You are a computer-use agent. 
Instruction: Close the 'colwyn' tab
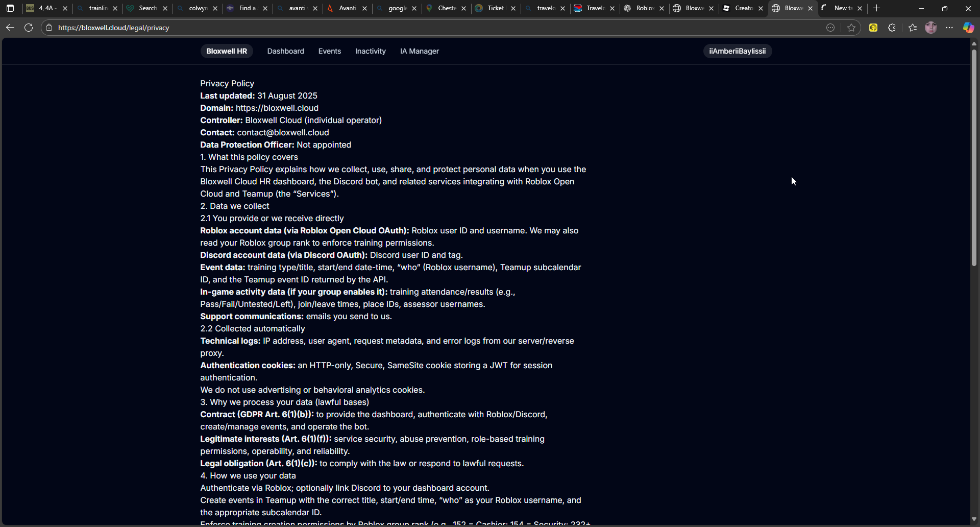point(215,9)
